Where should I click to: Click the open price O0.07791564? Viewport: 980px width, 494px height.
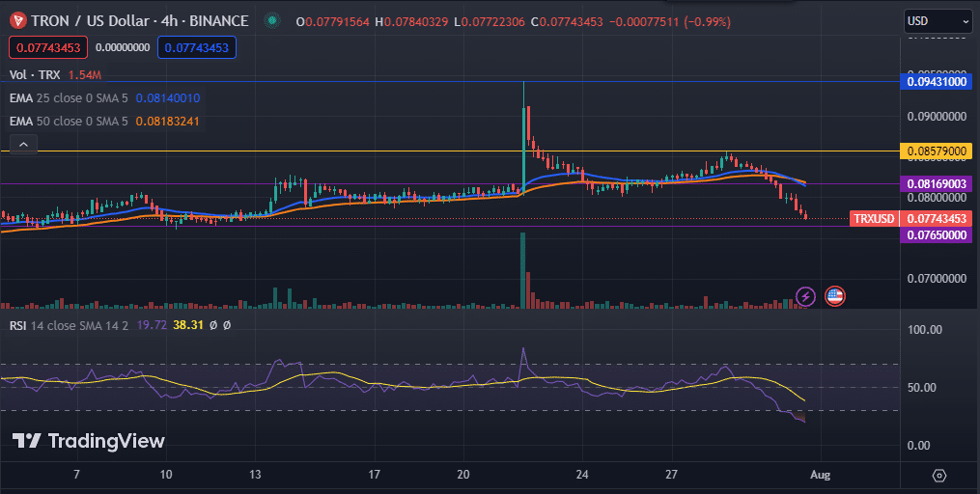(x=333, y=22)
